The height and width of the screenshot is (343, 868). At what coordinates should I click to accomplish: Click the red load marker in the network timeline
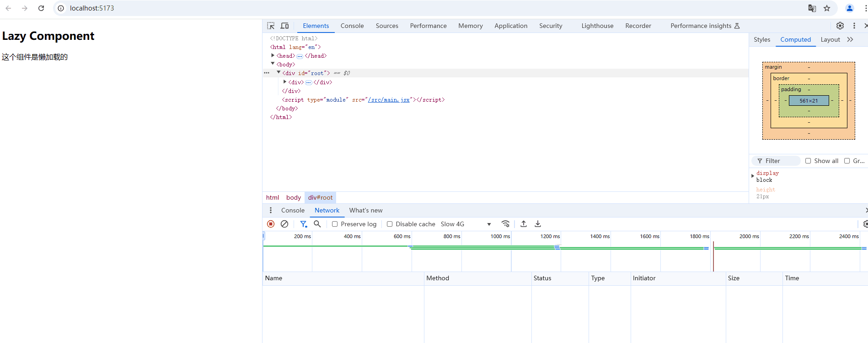[x=713, y=256]
